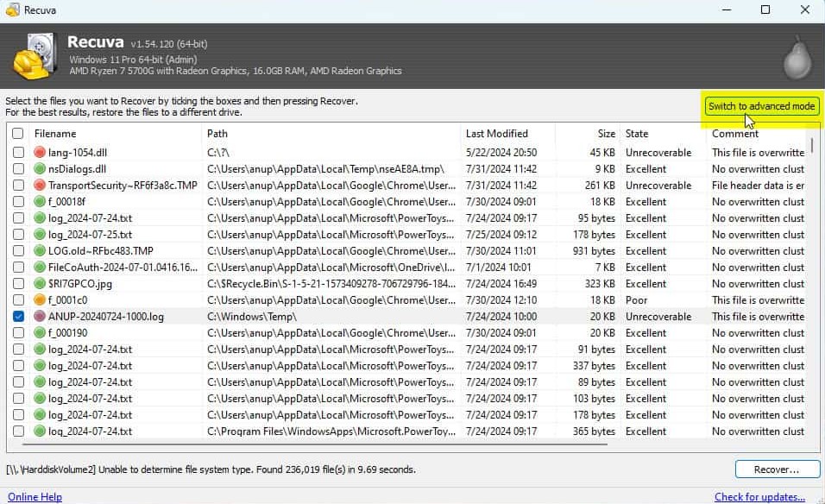Screen dimensions: 825x504
Task: Select the filename f_000190
Action: pos(68,332)
